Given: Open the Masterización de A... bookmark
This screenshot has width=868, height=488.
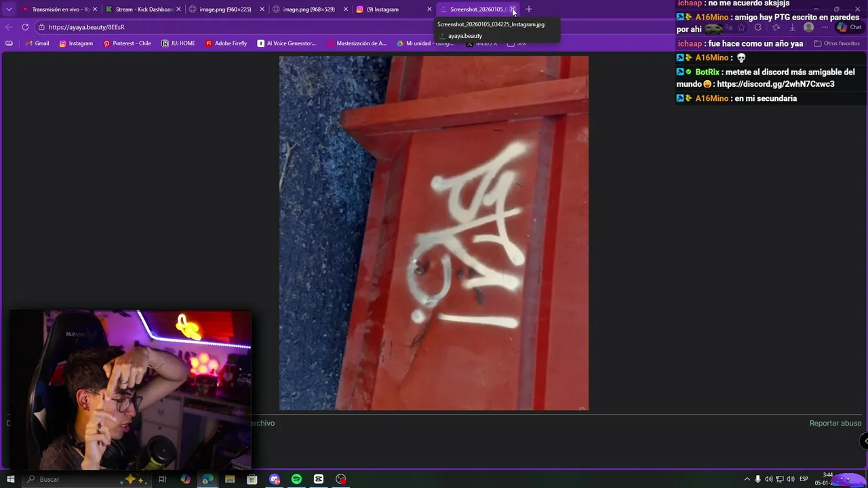Looking at the screenshot, I should tap(357, 43).
